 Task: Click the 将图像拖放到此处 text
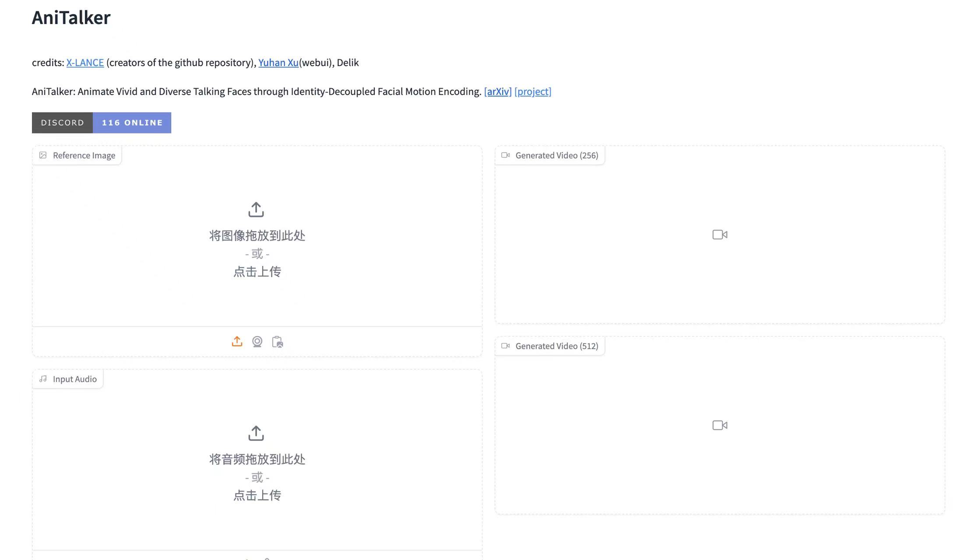(x=257, y=236)
